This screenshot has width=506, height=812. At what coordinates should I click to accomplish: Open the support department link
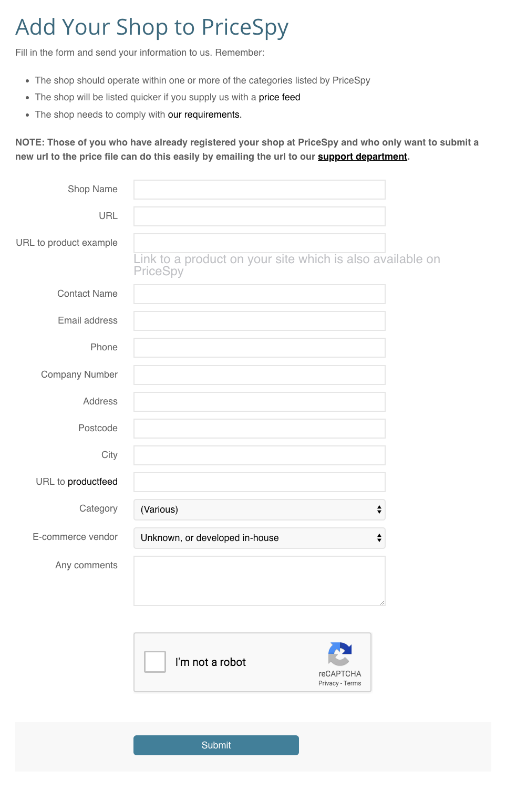click(362, 157)
